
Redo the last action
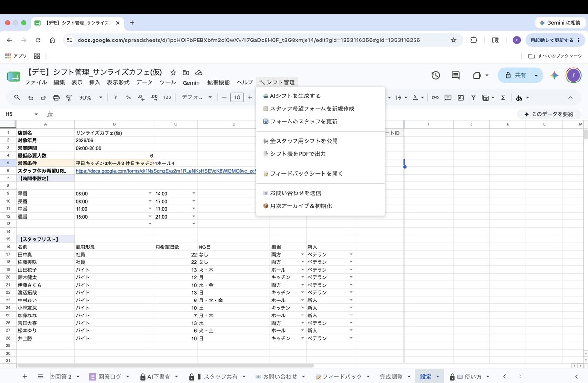pos(43,97)
